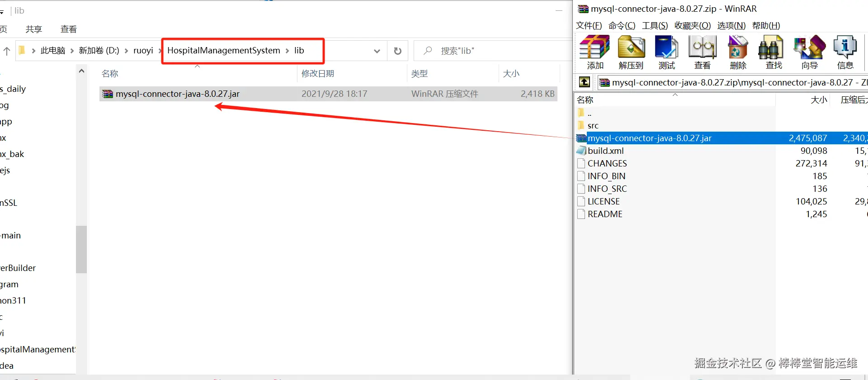Open the Explorer address history dropdown

point(377,51)
